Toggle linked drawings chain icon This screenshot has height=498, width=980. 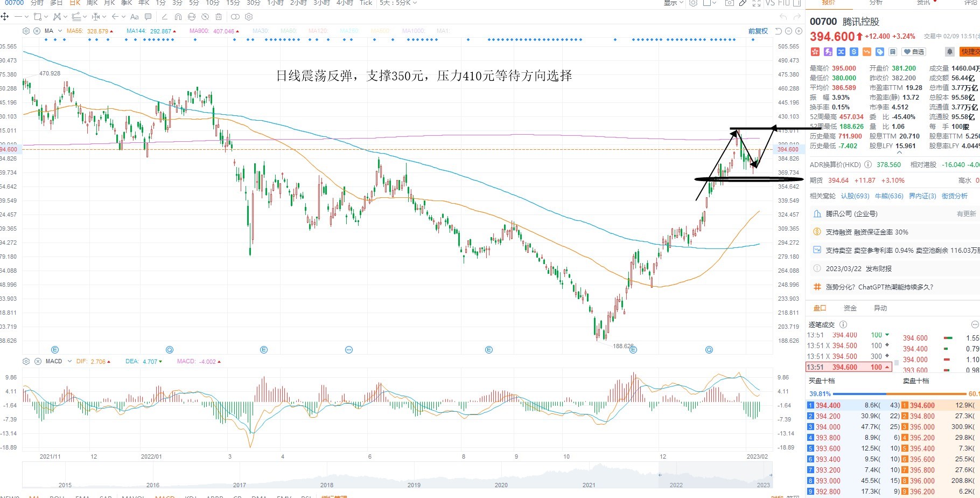235,17
